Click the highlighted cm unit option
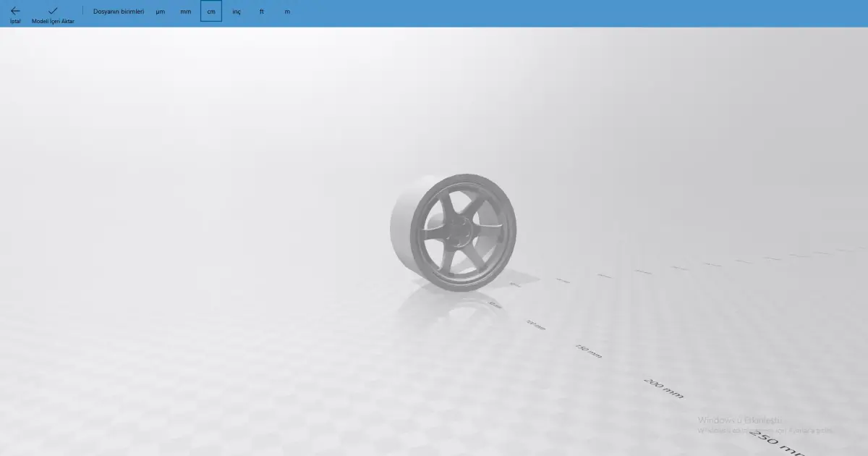The width and height of the screenshot is (868, 456). [210, 12]
